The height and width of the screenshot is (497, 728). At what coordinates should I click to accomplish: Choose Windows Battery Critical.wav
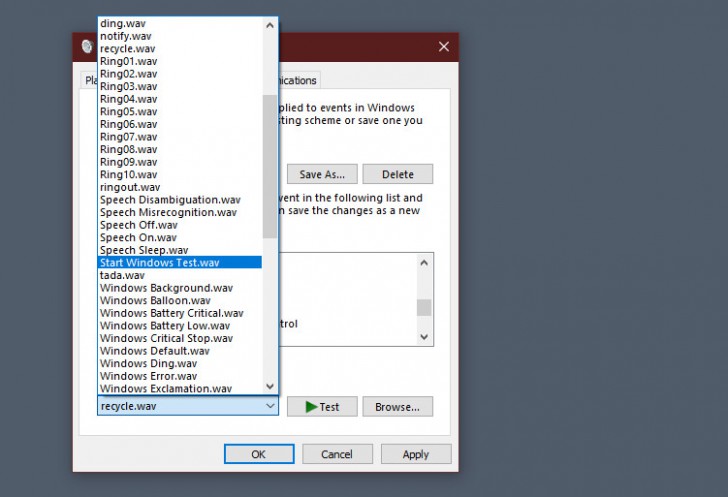pyautogui.click(x=180, y=313)
